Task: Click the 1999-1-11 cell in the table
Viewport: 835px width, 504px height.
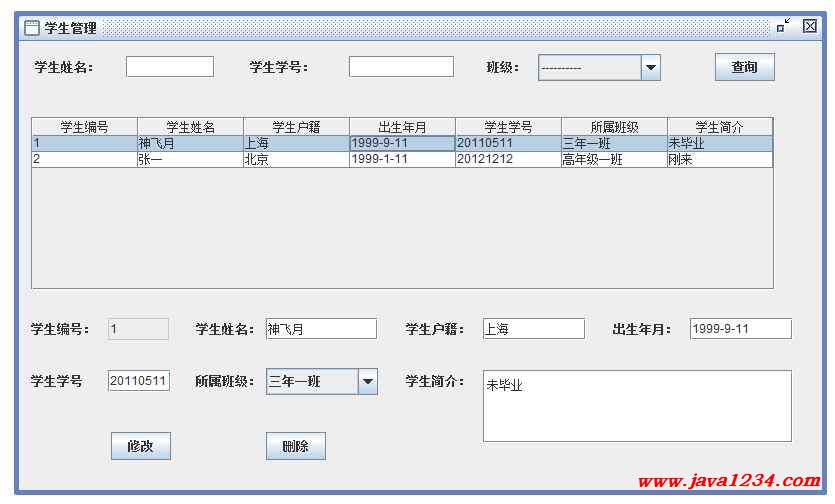Action: point(402,159)
